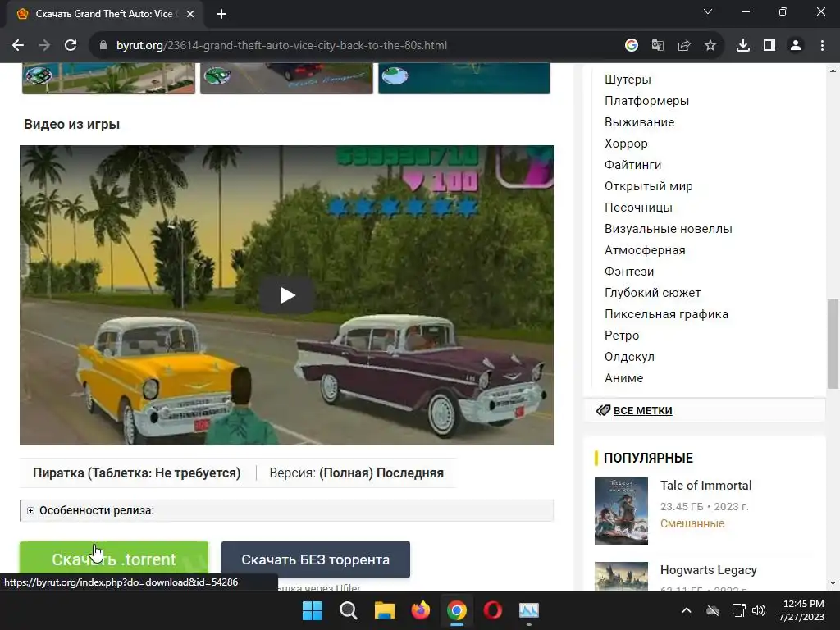This screenshot has width=840, height=630.
Task: Open the Хоррор category
Action: pos(626,144)
